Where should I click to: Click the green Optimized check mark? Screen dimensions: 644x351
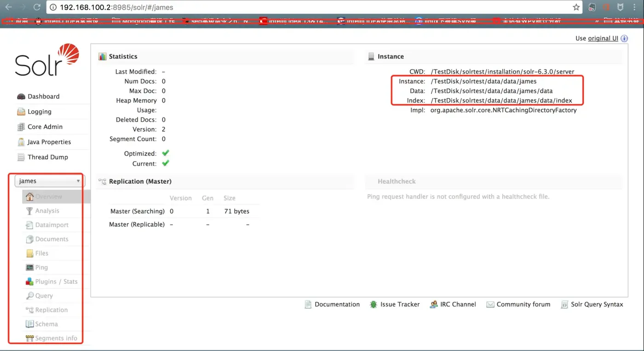(x=166, y=153)
